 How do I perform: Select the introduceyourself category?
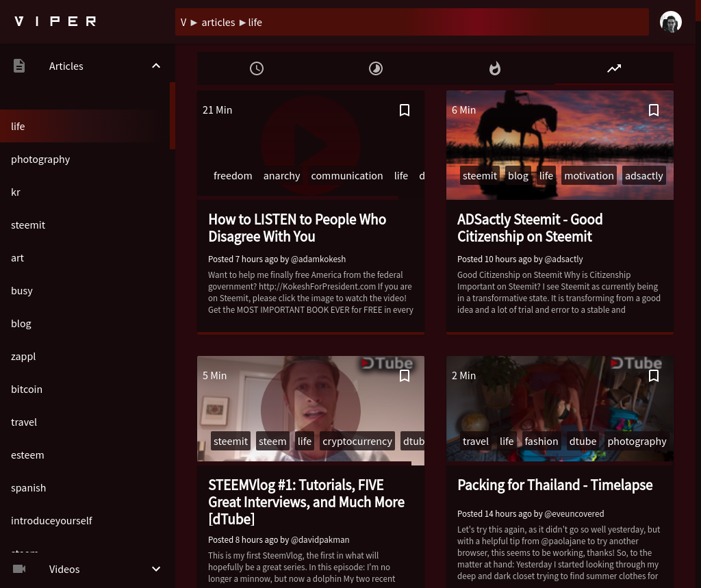(x=85, y=521)
